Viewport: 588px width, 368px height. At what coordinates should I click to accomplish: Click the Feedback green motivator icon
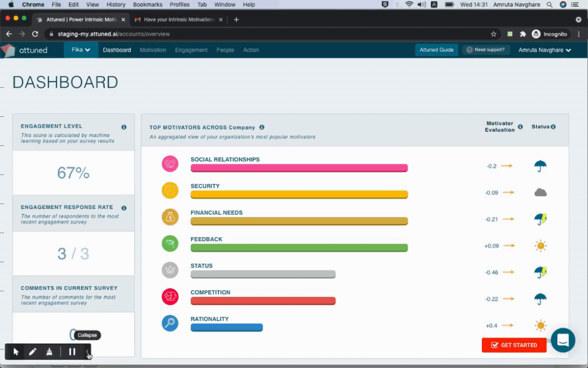(170, 244)
